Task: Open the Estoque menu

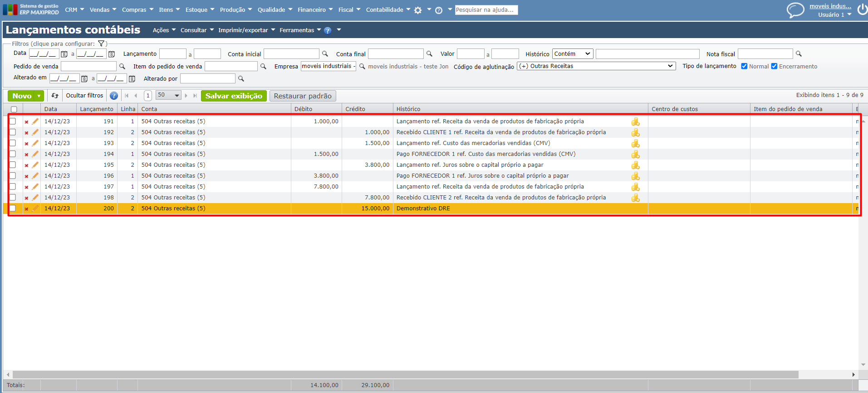Action: click(200, 10)
